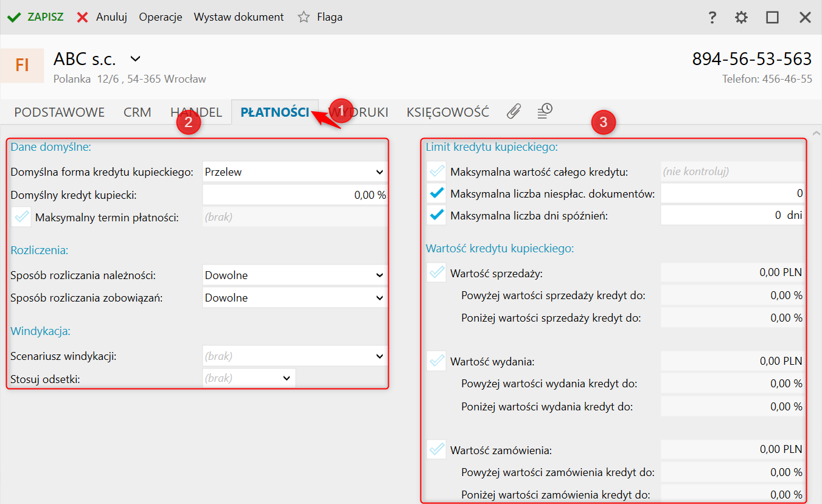Screen dimensions: 822x504
Task: Click the NIP number 894-56-53-563
Action: coord(752,59)
